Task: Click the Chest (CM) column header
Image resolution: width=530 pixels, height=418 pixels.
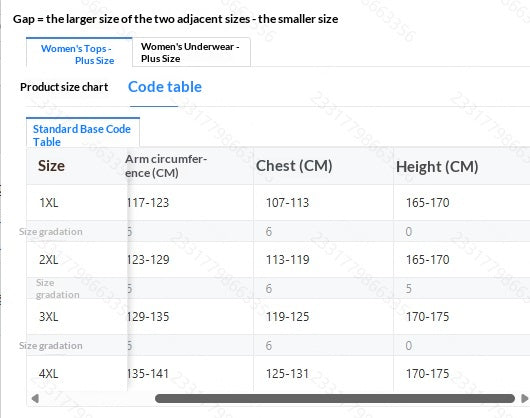Action: pos(294,166)
